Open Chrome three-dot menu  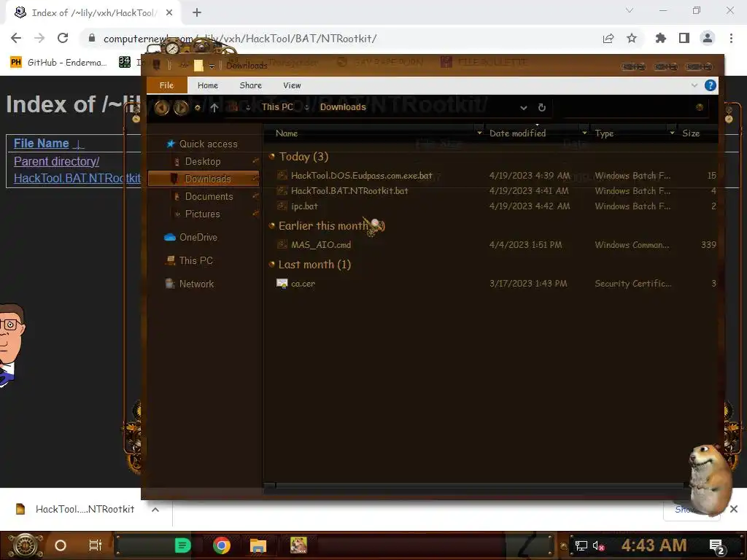pyautogui.click(x=731, y=38)
